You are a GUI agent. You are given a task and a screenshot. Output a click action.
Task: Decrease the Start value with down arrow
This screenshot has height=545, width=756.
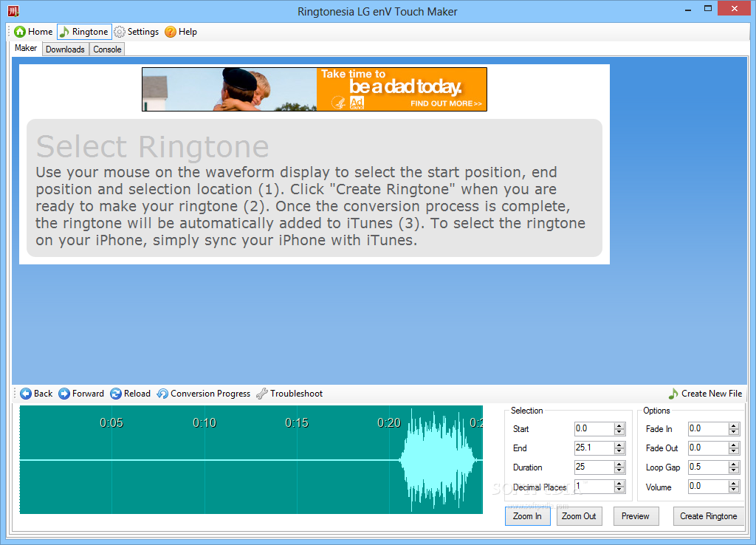click(x=619, y=432)
